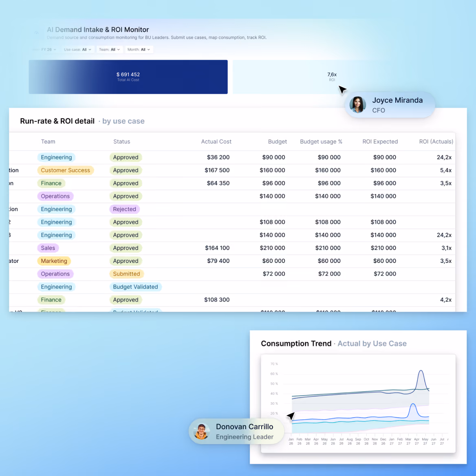Screen dimensions: 476x476
Task: Click the Customer Success team badge
Action: click(x=66, y=170)
